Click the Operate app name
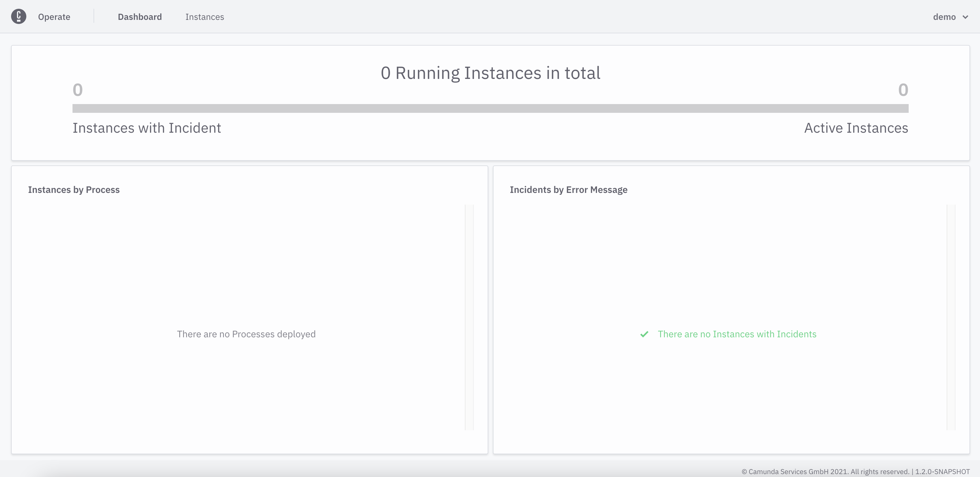Image resolution: width=980 pixels, height=477 pixels. (x=54, y=17)
